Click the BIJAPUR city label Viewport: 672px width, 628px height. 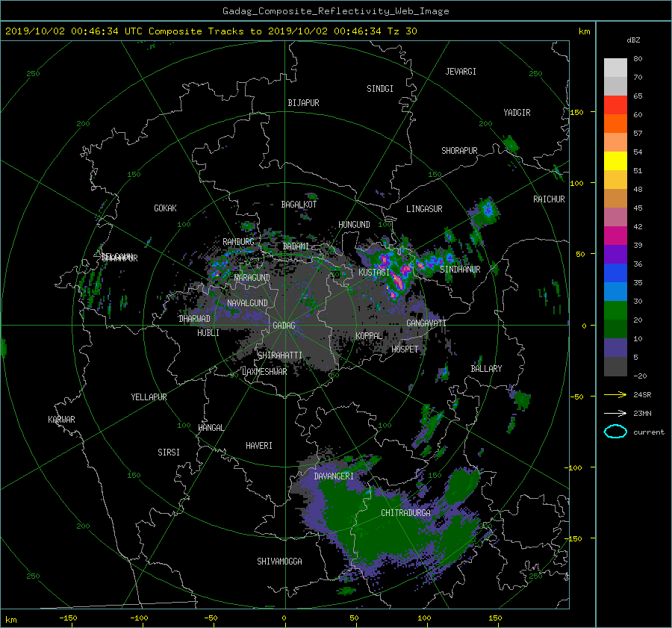[x=303, y=103]
